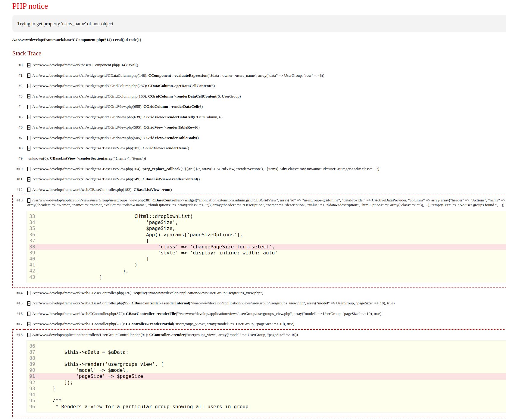
Task: Expand frame #6 renderTableRow plus icon
Action: [x=29, y=128]
